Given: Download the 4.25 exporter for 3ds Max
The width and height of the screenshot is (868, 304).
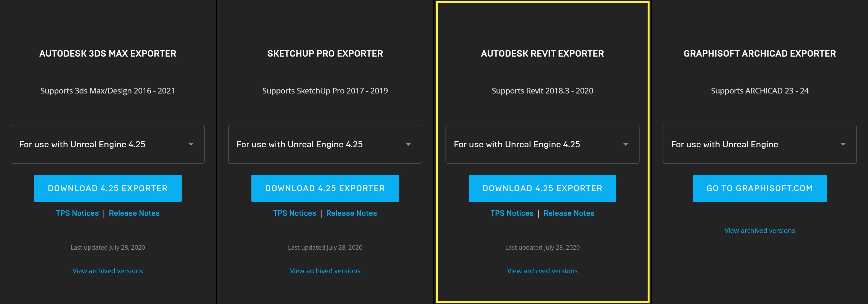Looking at the screenshot, I should pyautogui.click(x=107, y=188).
